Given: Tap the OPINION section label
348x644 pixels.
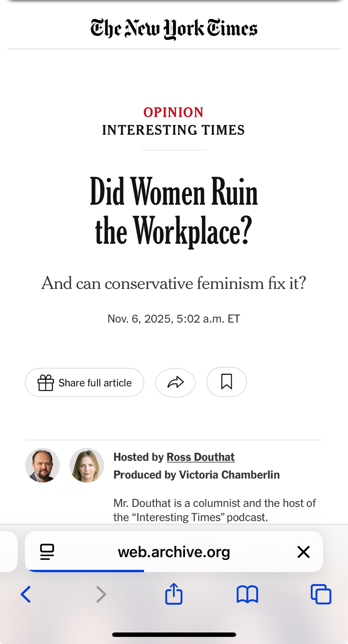Looking at the screenshot, I should pyautogui.click(x=174, y=112).
